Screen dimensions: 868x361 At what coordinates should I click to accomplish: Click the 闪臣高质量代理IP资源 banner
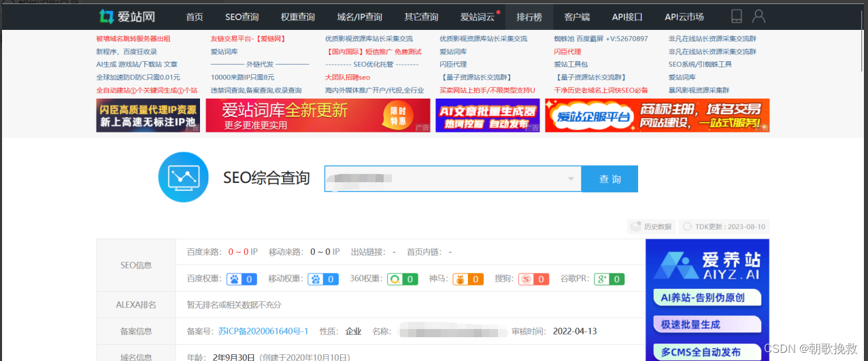148,116
